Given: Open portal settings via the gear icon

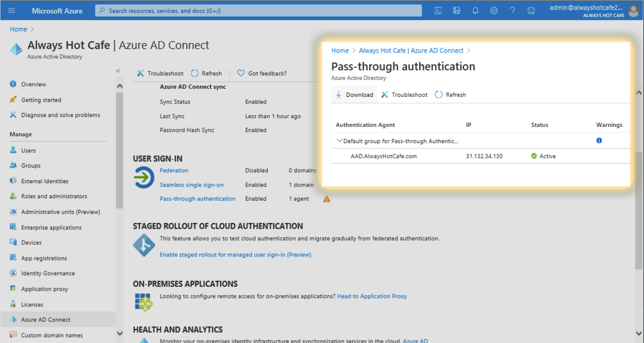Looking at the screenshot, I should (x=494, y=10).
